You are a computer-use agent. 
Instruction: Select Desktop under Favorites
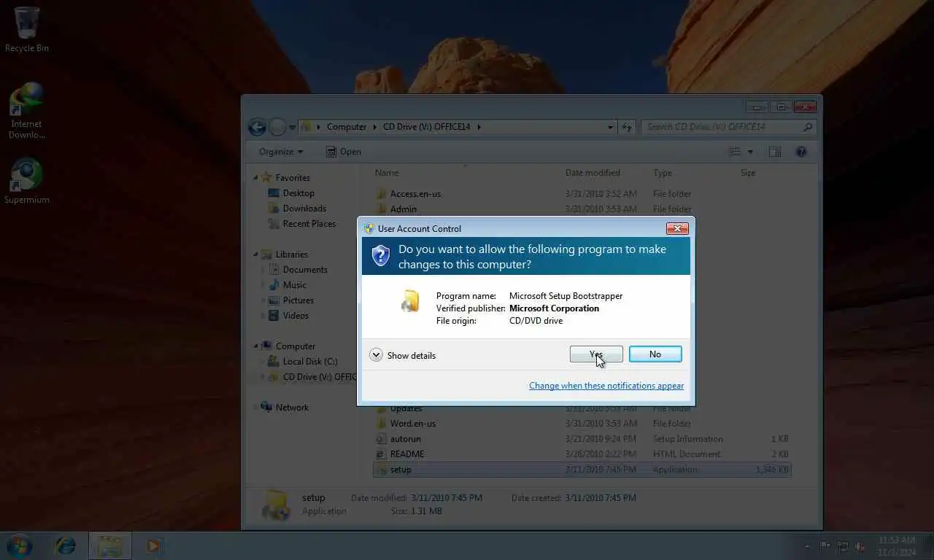(x=298, y=193)
